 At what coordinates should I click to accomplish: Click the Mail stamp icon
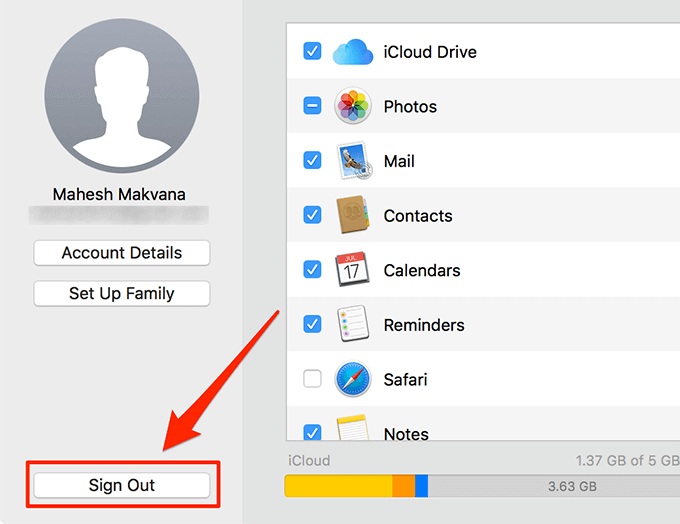click(354, 160)
